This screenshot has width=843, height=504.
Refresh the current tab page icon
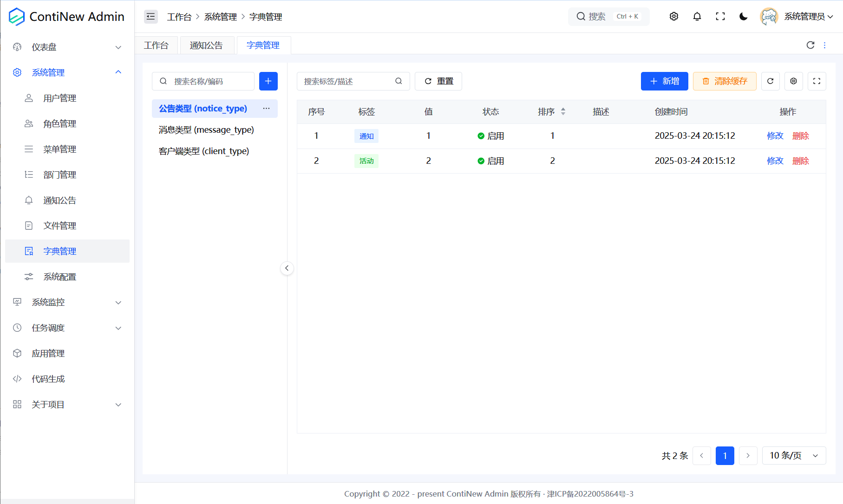tap(810, 45)
